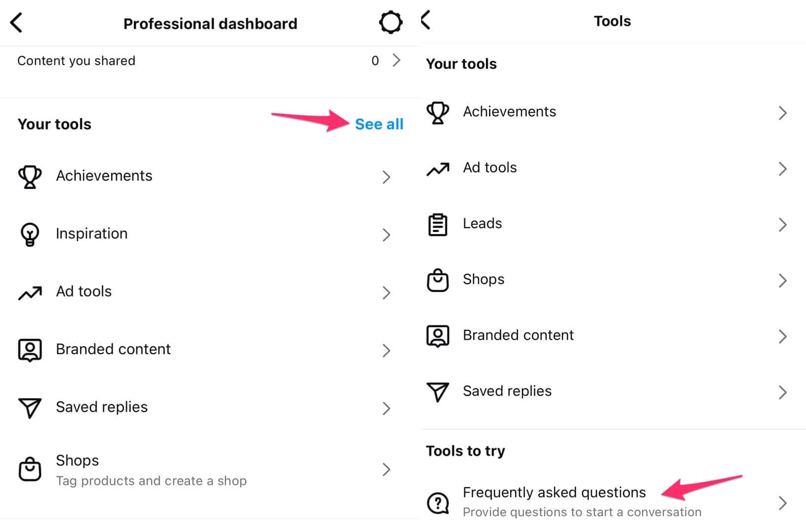Click the Leads clipboard icon

click(438, 225)
